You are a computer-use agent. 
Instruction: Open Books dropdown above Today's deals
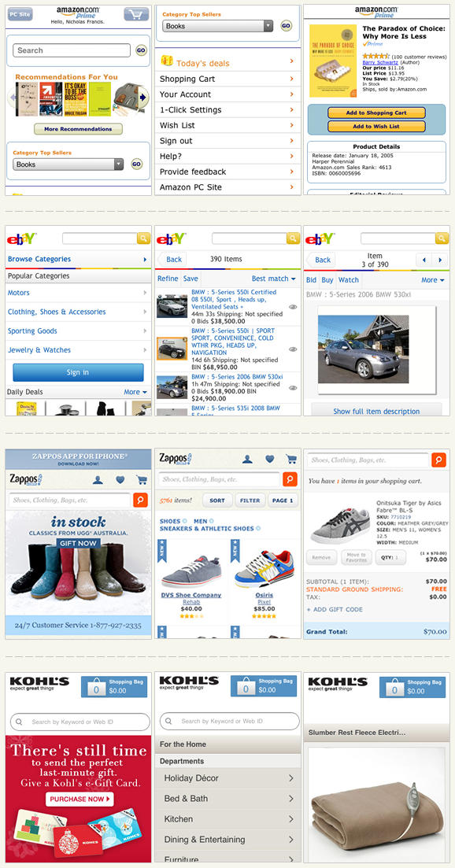pos(217,25)
